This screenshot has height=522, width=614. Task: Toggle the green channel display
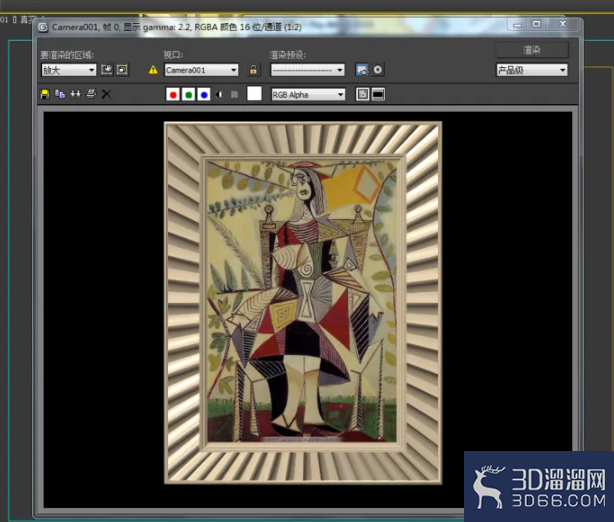(188, 94)
